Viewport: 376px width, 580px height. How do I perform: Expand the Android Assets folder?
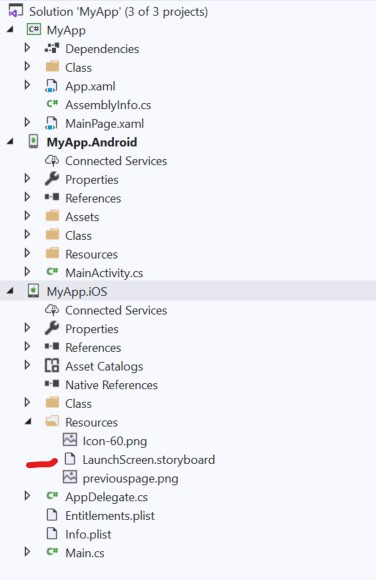pyautogui.click(x=27, y=216)
